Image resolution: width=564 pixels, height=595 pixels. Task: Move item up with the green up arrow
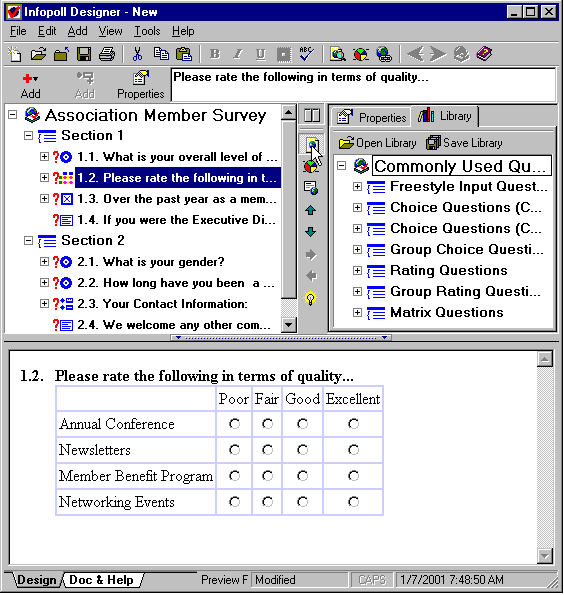[310, 210]
